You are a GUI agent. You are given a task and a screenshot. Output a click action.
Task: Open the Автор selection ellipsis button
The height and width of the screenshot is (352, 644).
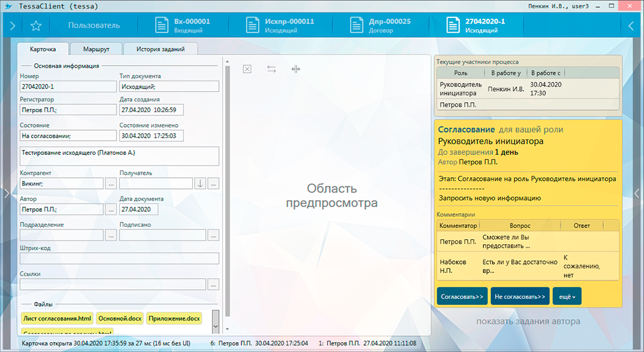pyautogui.click(x=111, y=209)
